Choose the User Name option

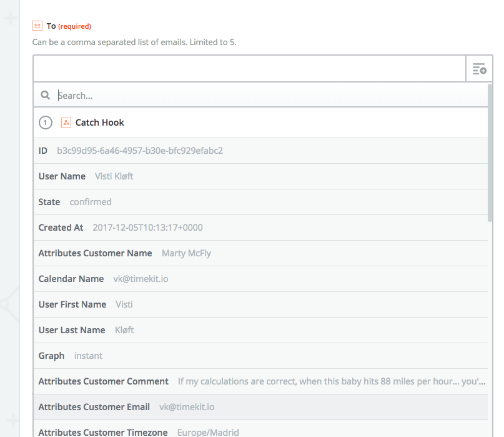coord(260,176)
